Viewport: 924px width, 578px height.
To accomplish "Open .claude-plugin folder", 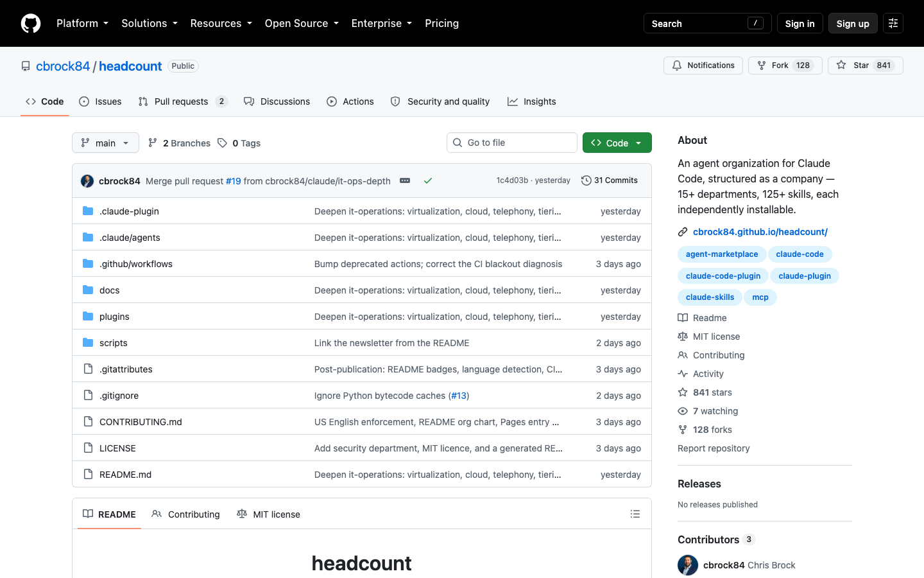I will point(129,211).
